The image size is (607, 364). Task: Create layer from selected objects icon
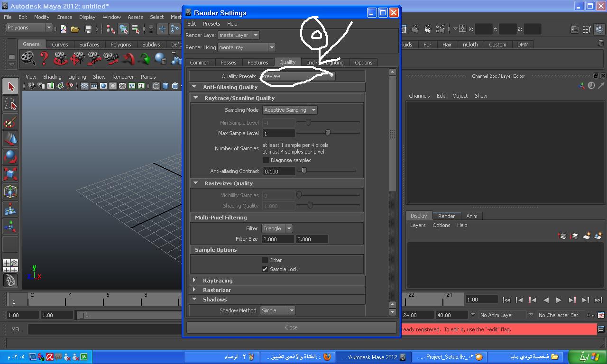coord(598,236)
